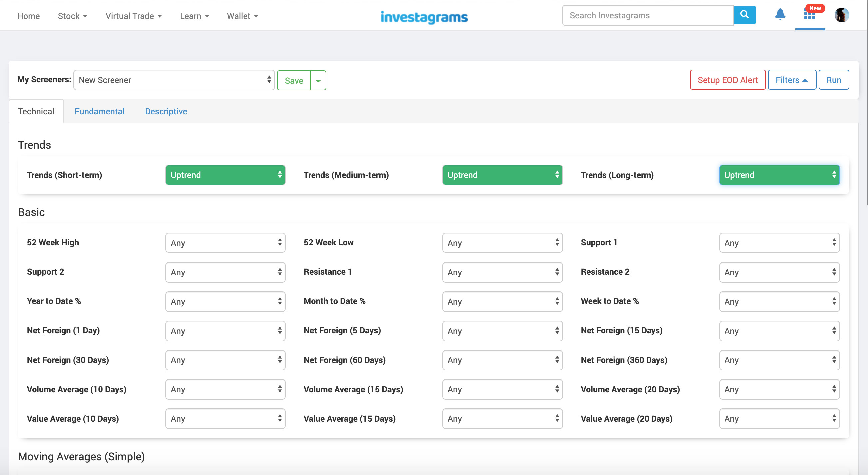The image size is (868, 475).
Task: Open the notifications bell
Action: 780,14
